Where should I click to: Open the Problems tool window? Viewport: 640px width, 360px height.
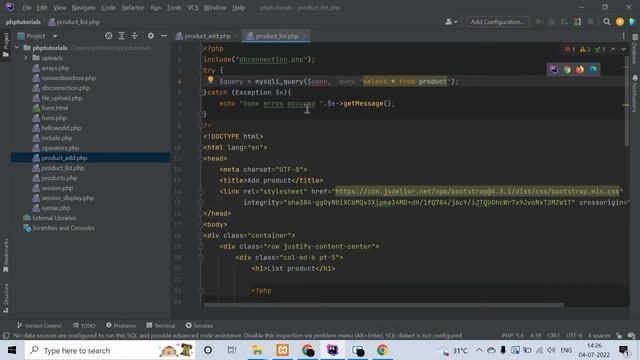(121, 325)
